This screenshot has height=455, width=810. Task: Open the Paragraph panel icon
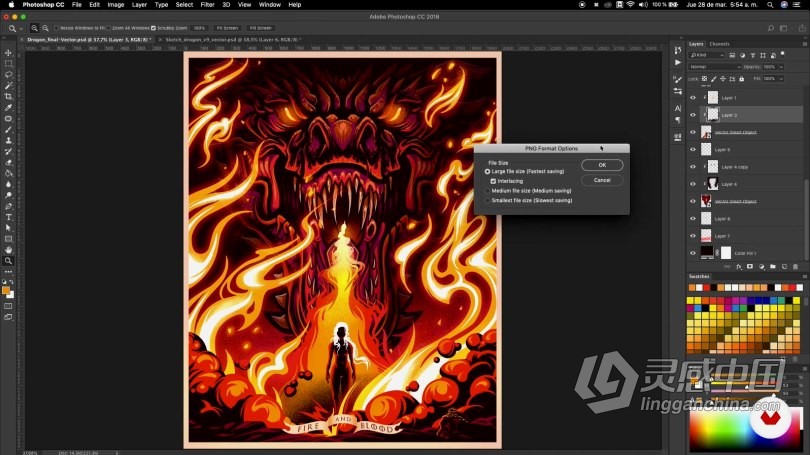click(x=678, y=120)
